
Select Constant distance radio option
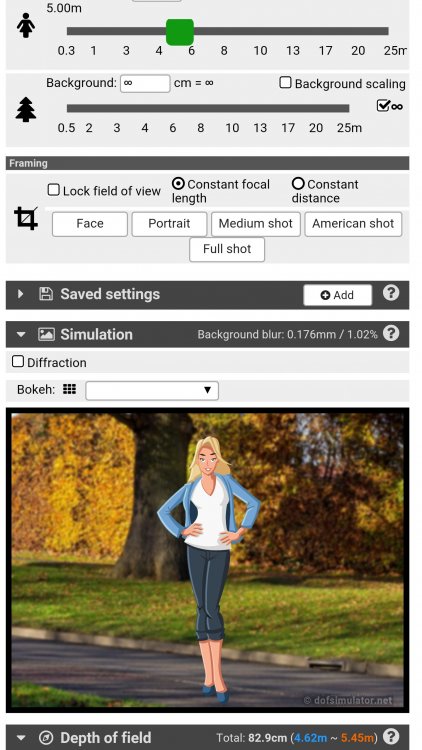298,184
